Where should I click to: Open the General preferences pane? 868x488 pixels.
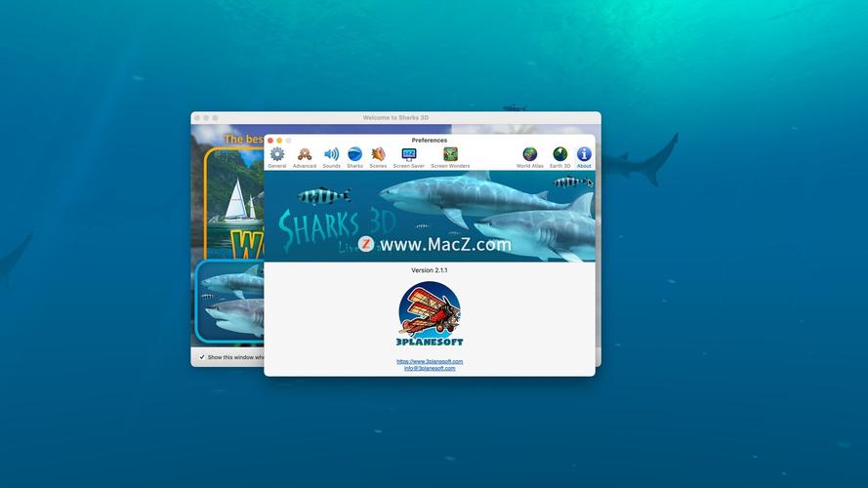[276, 157]
